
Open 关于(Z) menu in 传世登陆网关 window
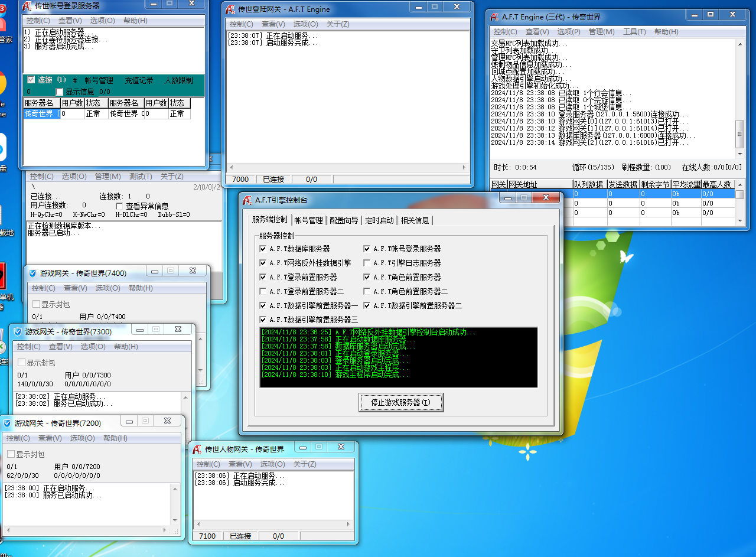click(338, 24)
